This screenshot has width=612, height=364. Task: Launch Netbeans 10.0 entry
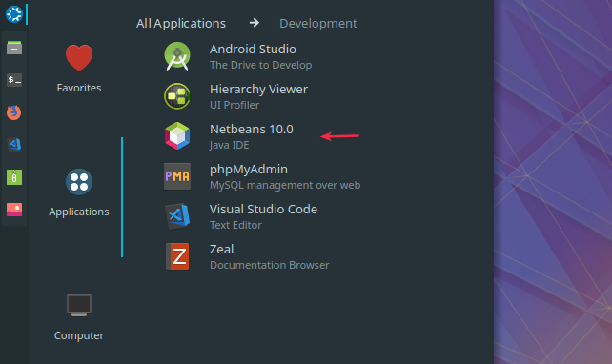click(252, 130)
